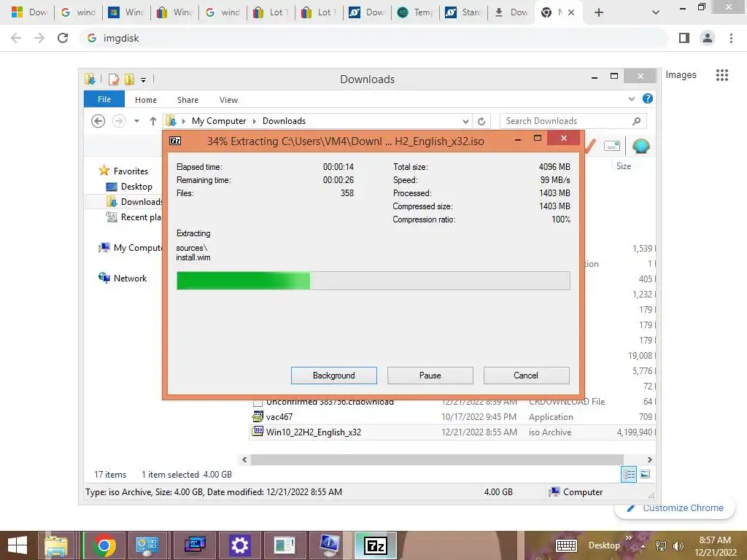Click the volume speaker tray icon
The image size is (747, 560).
tap(678, 545)
